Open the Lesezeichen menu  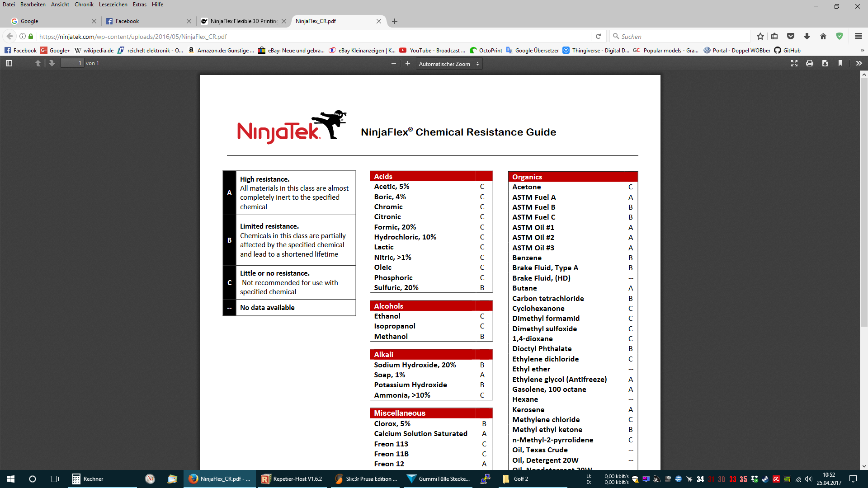point(113,5)
